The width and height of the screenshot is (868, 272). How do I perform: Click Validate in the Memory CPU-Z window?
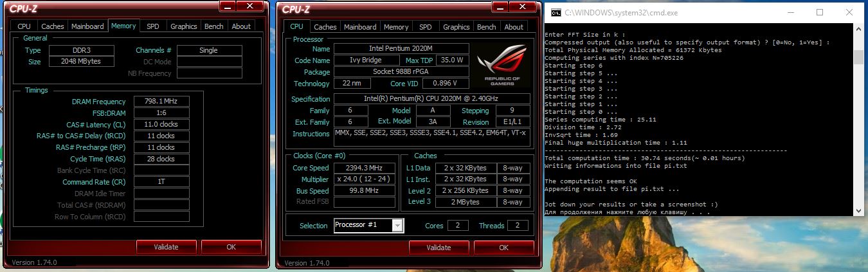tap(166, 247)
